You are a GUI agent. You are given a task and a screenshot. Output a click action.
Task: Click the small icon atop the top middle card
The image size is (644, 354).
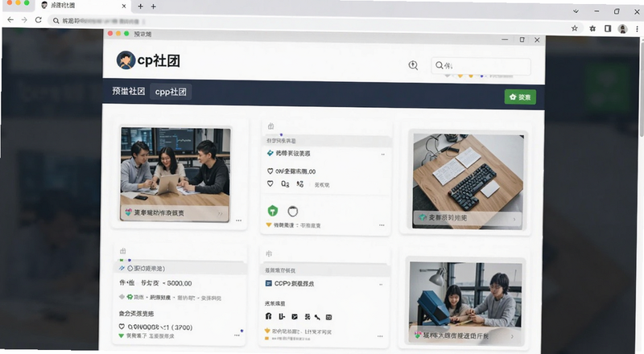pos(270,126)
